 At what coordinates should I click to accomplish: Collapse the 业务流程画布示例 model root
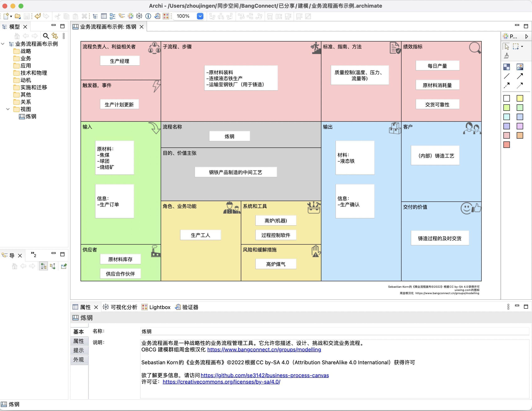click(x=3, y=44)
